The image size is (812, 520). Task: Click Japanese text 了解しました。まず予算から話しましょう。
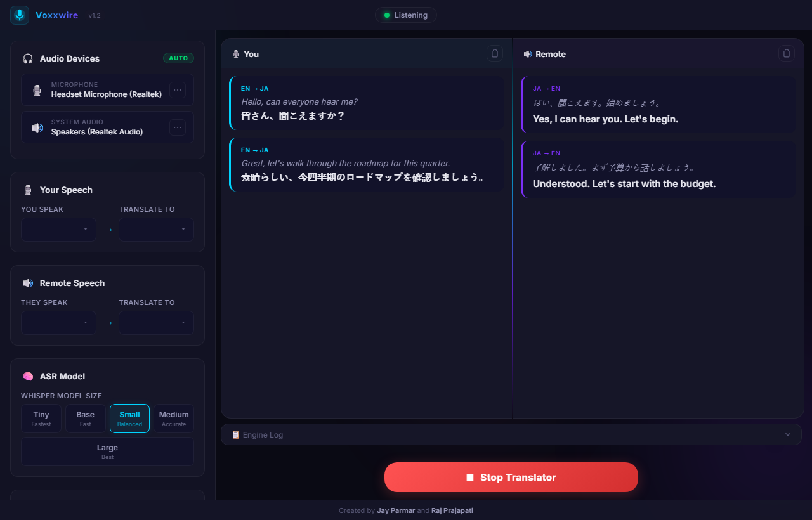[614, 167]
